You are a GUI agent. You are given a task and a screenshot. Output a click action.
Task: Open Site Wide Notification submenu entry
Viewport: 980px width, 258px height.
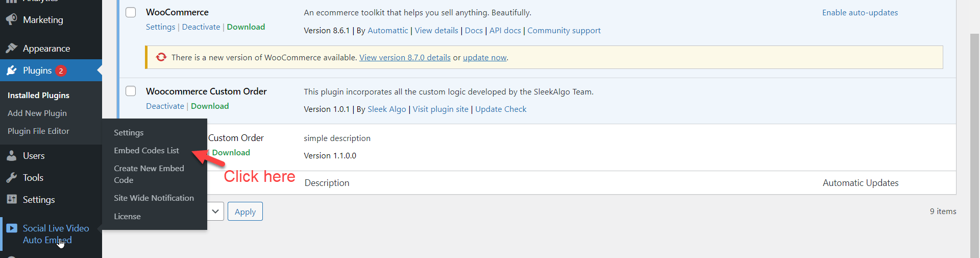coord(154,198)
